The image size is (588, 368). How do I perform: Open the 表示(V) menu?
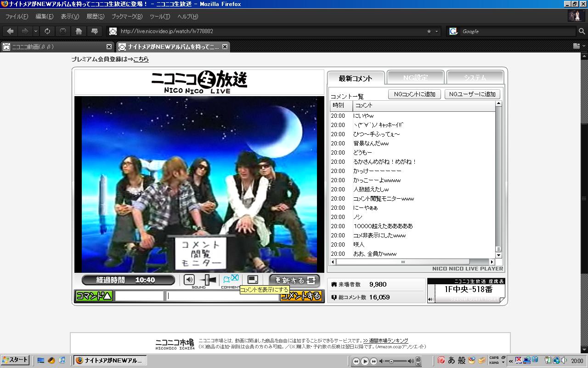[70, 17]
